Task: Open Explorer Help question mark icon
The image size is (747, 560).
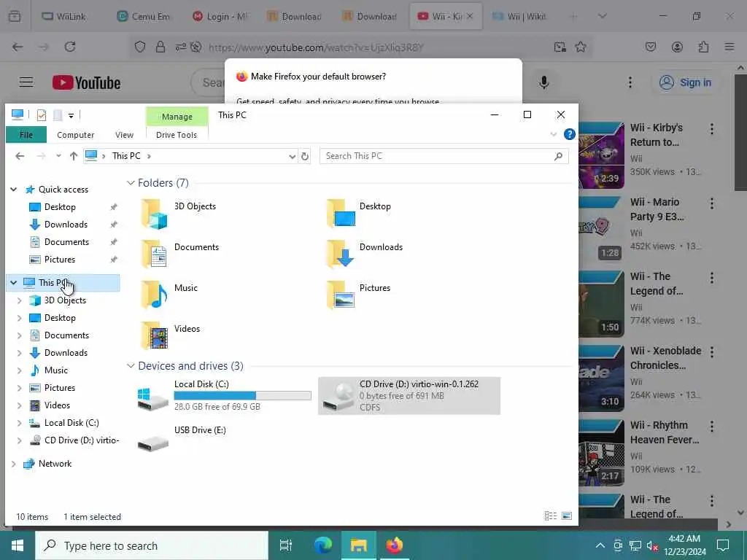Action: coord(569,134)
